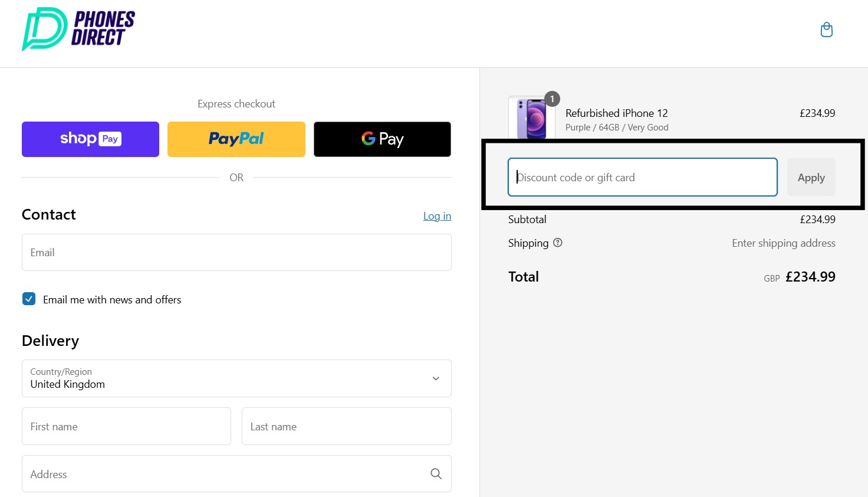Select the First name field
The image size is (868, 497).
[x=126, y=426]
